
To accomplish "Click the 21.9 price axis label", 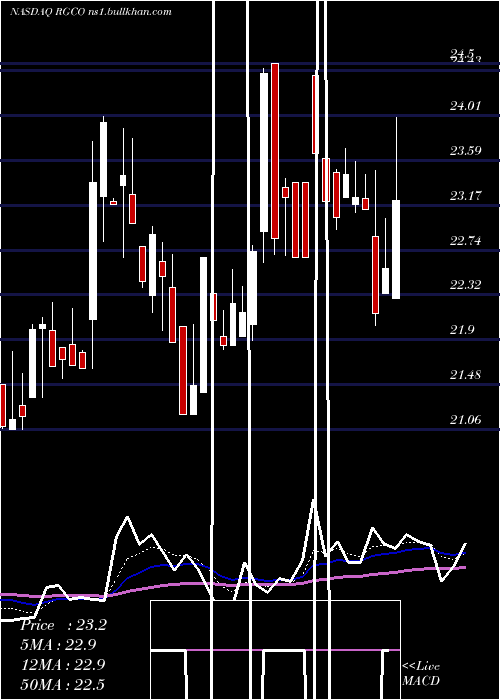I will [x=462, y=330].
